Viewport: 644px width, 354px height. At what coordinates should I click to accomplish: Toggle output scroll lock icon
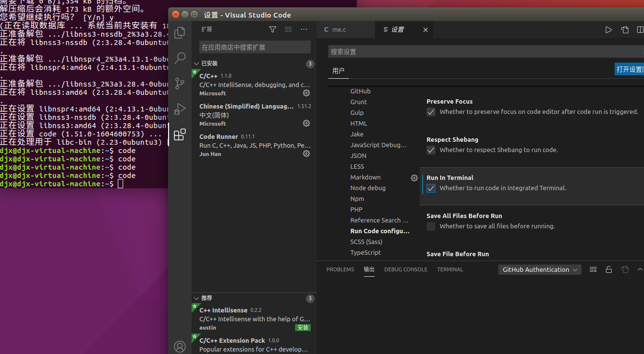click(609, 269)
